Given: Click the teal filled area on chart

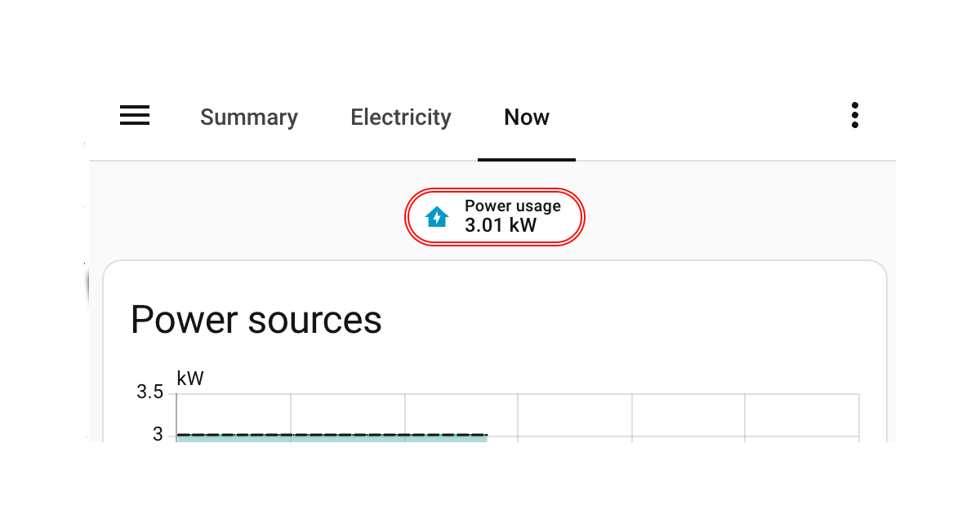Looking at the screenshot, I should [327, 439].
